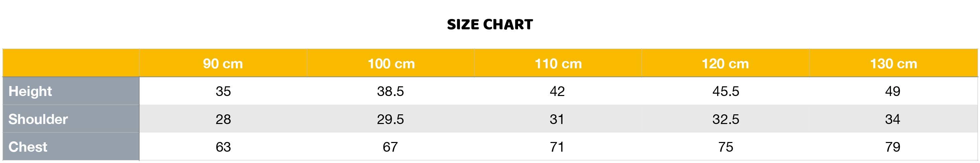This screenshot has width=980, height=163.
Task: Select the Height value 49
Action: 892,91
